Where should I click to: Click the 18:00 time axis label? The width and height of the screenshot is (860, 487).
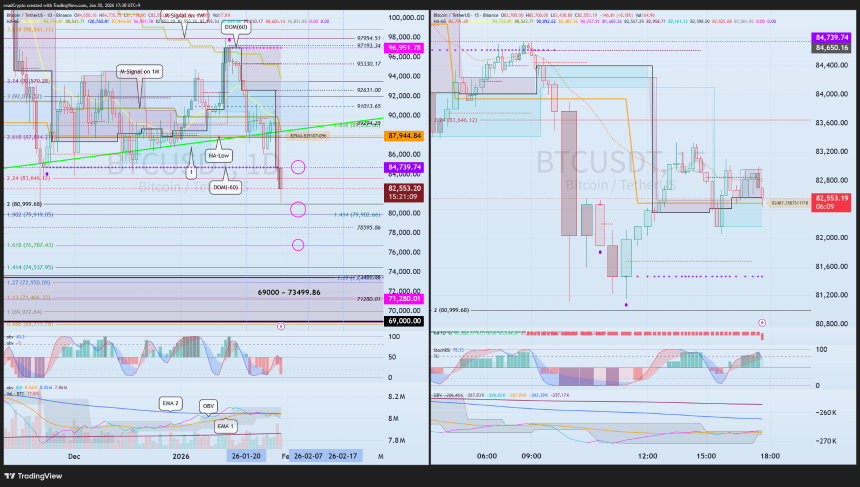(770, 456)
